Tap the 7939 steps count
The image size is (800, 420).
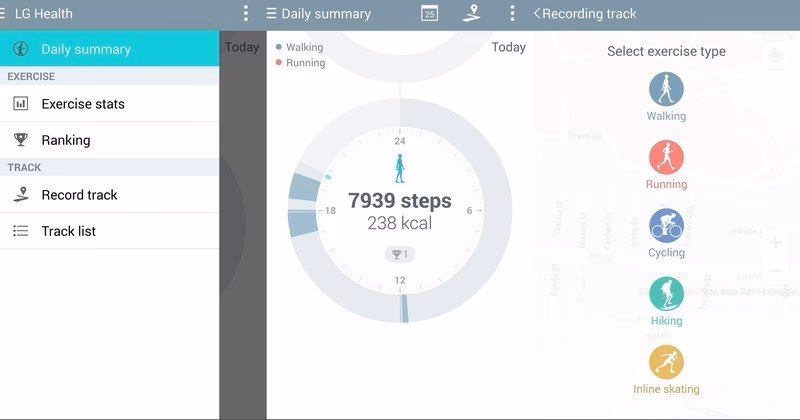tap(399, 201)
